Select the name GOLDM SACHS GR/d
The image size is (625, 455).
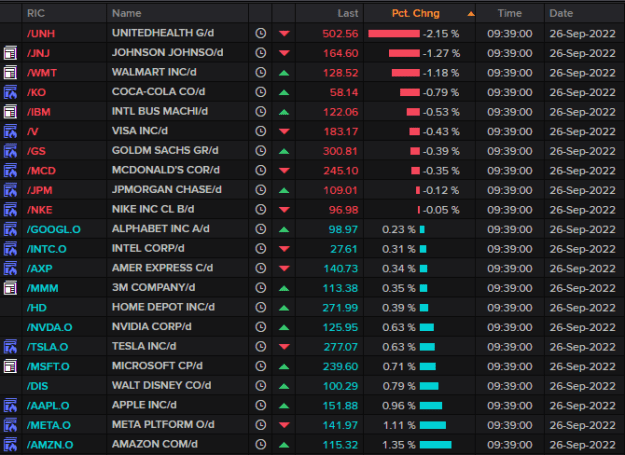pyautogui.click(x=165, y=150)
